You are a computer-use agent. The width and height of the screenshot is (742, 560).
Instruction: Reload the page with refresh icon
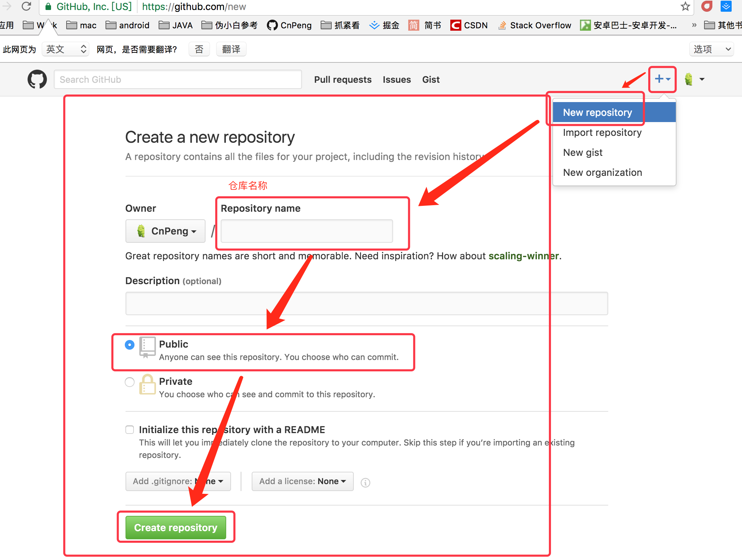pos(26,6)
